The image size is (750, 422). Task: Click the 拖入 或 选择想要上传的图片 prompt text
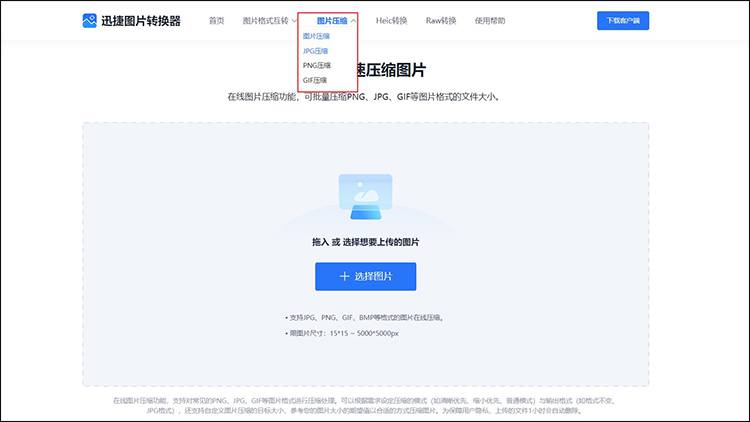click(x=365, y=242)
